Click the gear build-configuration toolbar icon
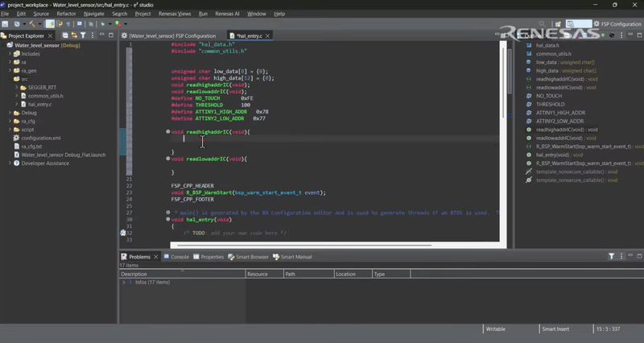This screenshot has width=644, height=343. point(17,24)
